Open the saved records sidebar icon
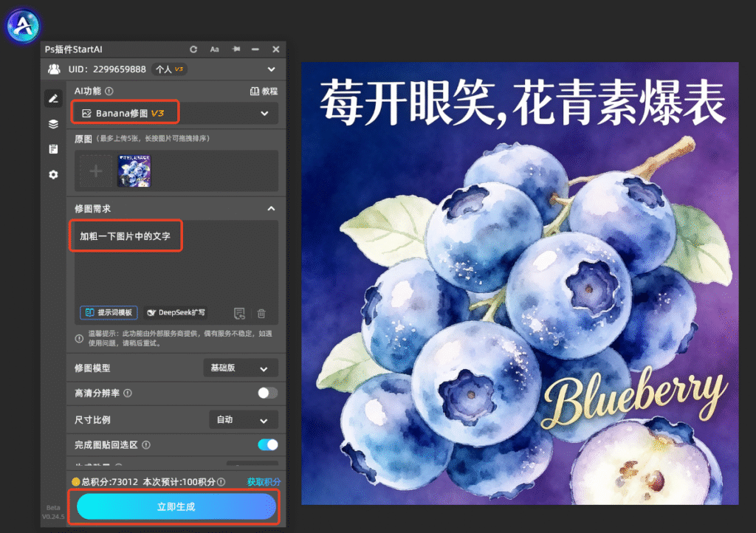756x533 pixels. [53, 149]
